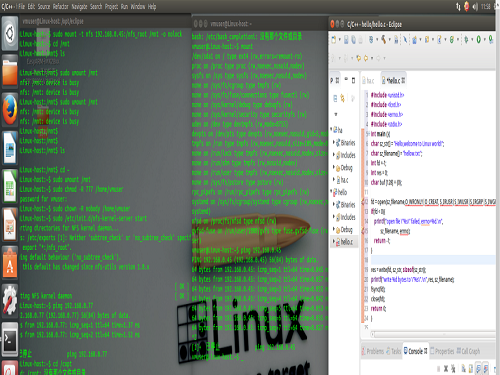Click Remove All Terminated Launches console icon
The image size is (500, 375).
coord(453,368)
